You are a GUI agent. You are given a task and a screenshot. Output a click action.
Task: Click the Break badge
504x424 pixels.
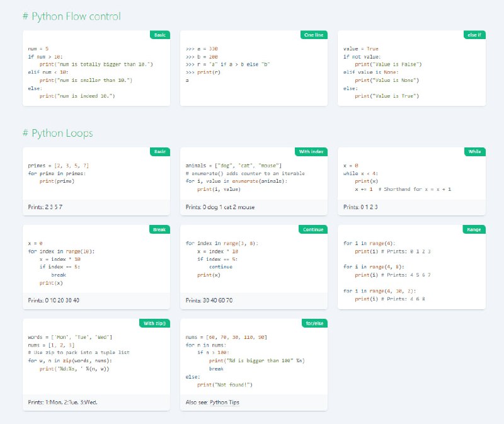159,230
